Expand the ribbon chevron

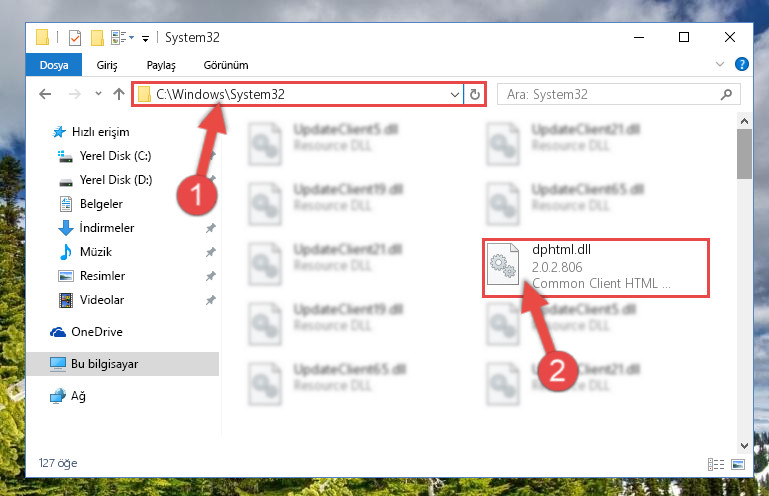719,64
